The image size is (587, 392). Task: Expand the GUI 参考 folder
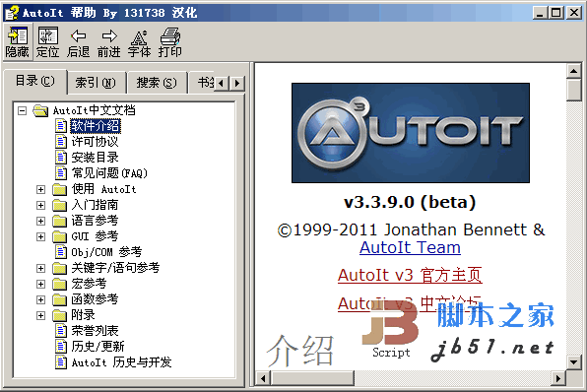pos(40,236)
